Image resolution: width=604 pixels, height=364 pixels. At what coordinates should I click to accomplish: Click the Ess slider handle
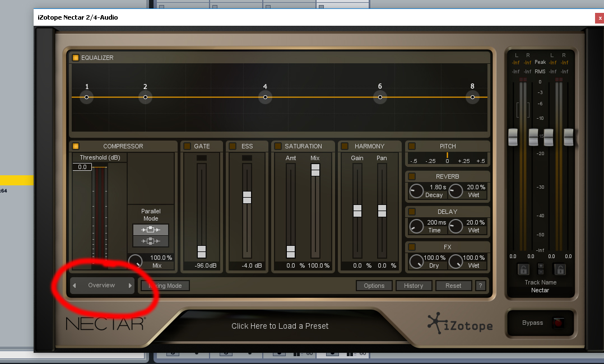(x=247, y=197)
